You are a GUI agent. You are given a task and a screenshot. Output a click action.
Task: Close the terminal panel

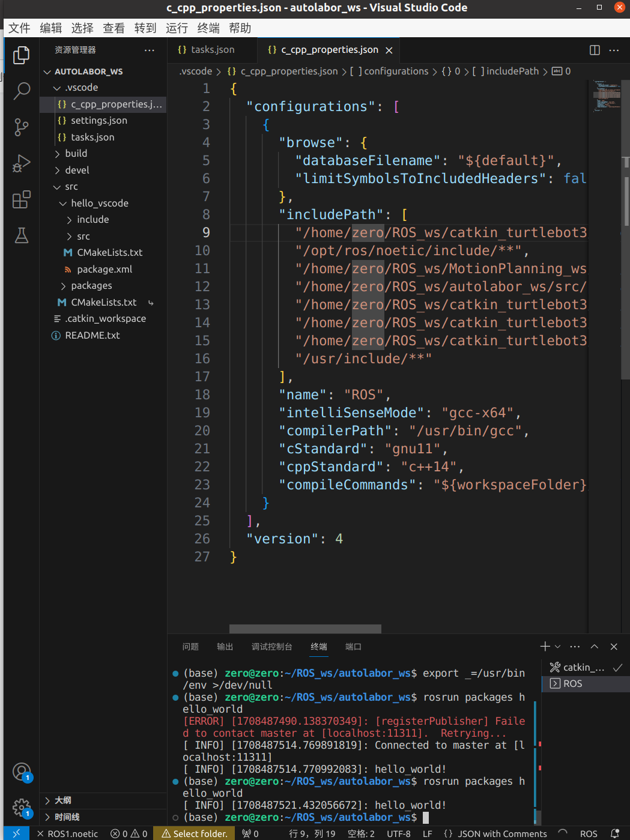coord(614,647)
